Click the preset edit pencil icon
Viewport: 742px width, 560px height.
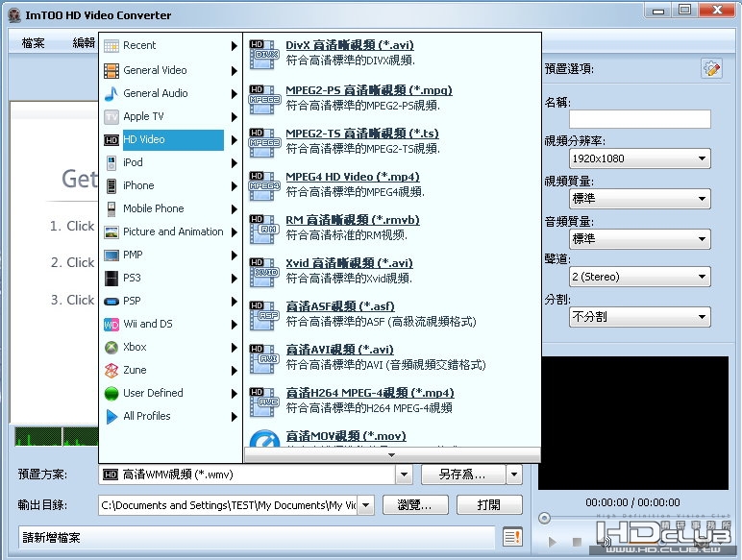[x=711, y=69]
